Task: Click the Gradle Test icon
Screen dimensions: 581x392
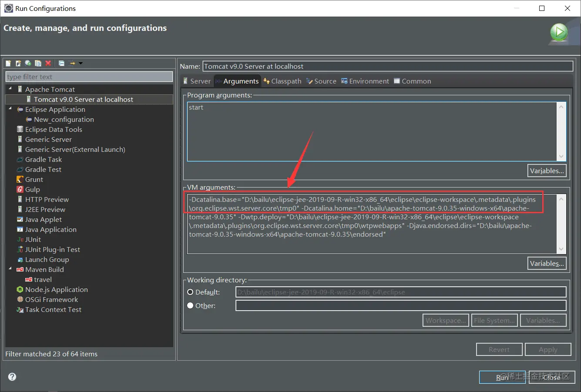Action: (20, 169)
